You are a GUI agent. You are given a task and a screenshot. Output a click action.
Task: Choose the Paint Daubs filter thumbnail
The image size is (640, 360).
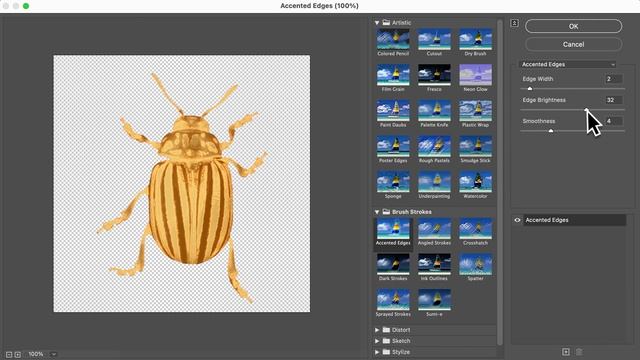coord(393,111)
